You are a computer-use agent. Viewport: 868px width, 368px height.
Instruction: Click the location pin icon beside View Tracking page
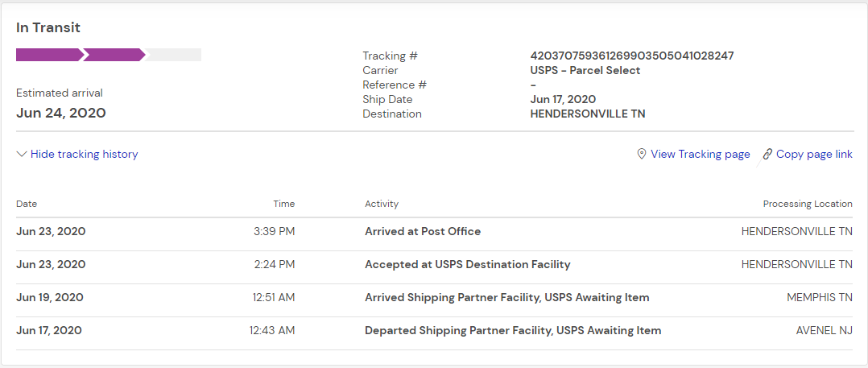[x=642, y=154]
